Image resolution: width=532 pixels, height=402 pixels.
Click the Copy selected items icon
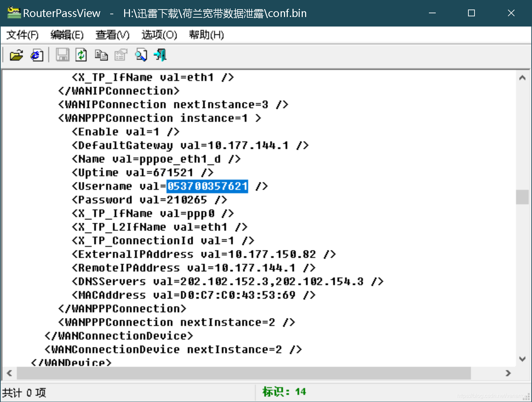101,55
